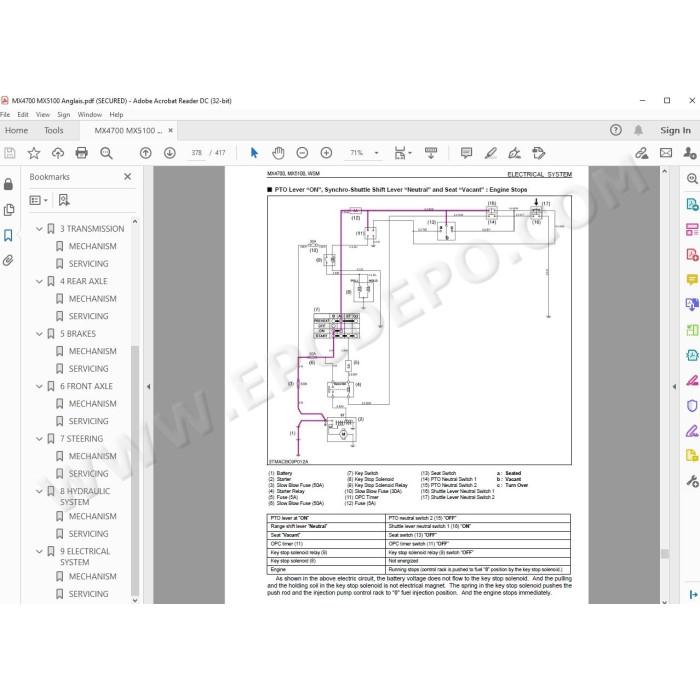Zoom in with the plus circle icon
This screenshot has height=700, width=700.
click(326, 153)
